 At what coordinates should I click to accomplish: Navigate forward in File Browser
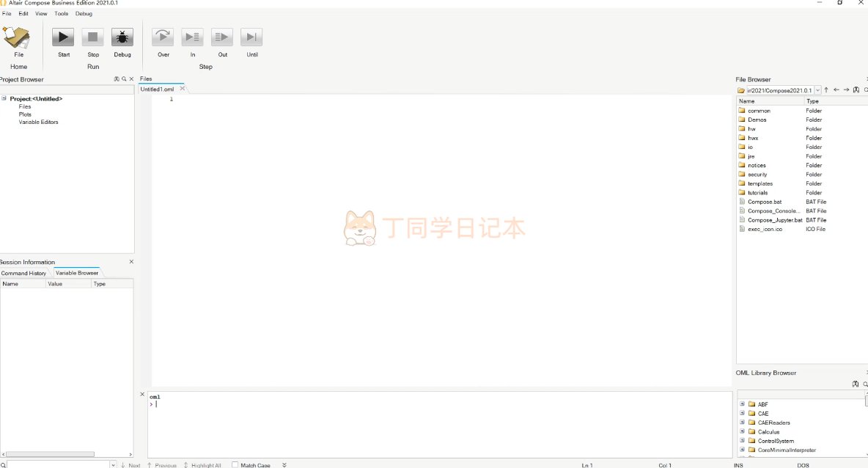(847, 89)
